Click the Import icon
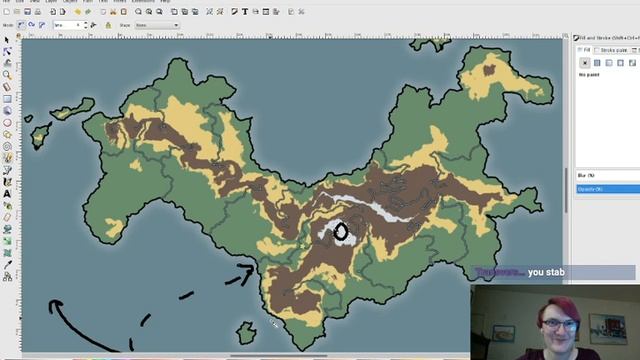Image resolution: width=640 pixels, height=360 pixels. 53,12
